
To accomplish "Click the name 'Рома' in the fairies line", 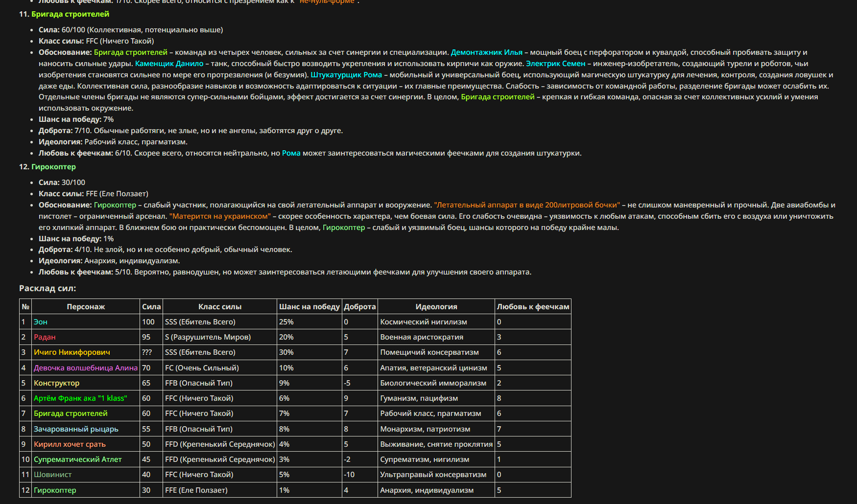I will (291, 153).
